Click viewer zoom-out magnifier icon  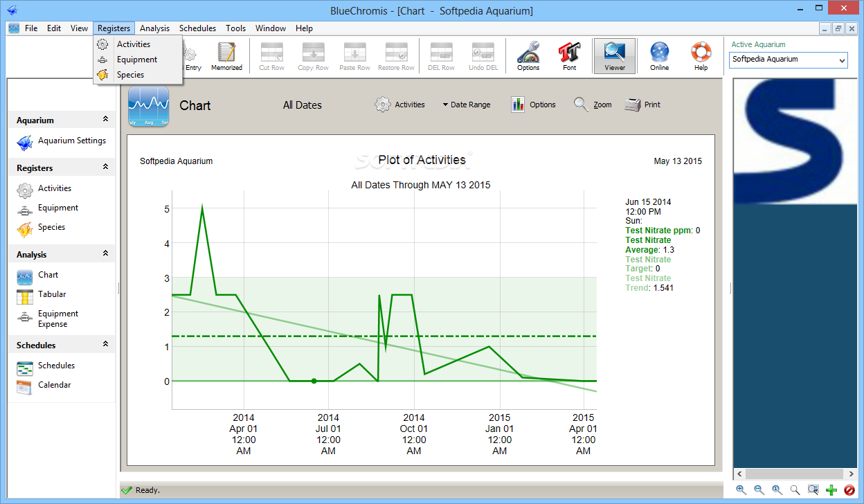tap(759, 489)
